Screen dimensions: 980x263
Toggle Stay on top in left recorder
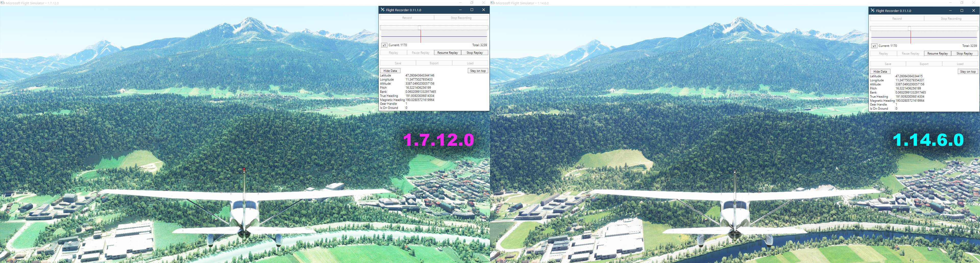point(477,71)
